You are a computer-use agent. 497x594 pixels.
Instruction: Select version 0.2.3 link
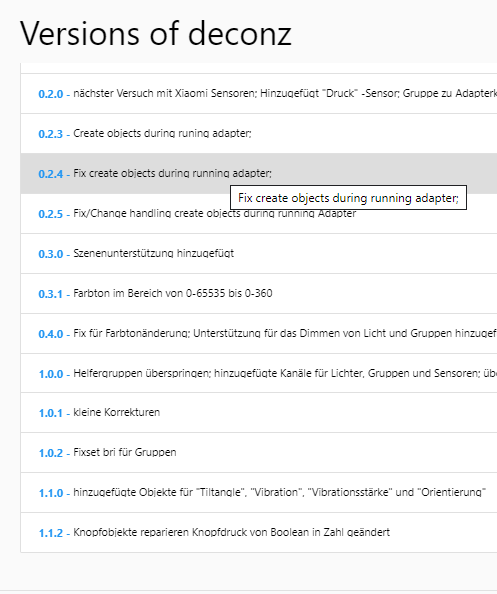coord(51,134)
